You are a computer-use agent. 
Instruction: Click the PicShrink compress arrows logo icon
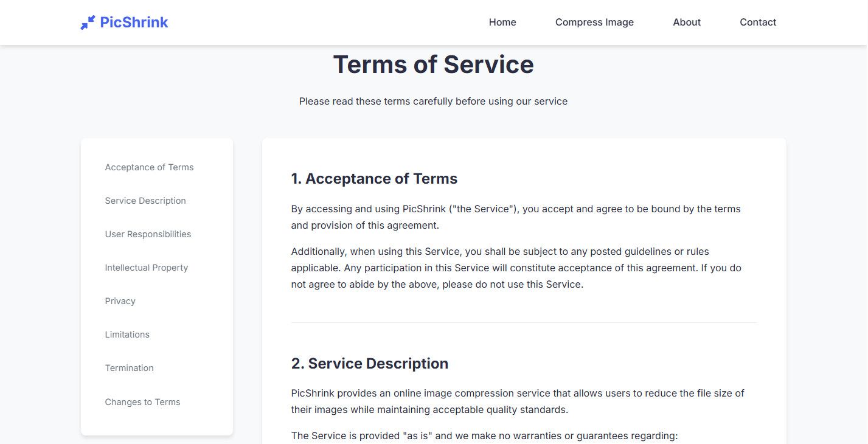[88, 23]
